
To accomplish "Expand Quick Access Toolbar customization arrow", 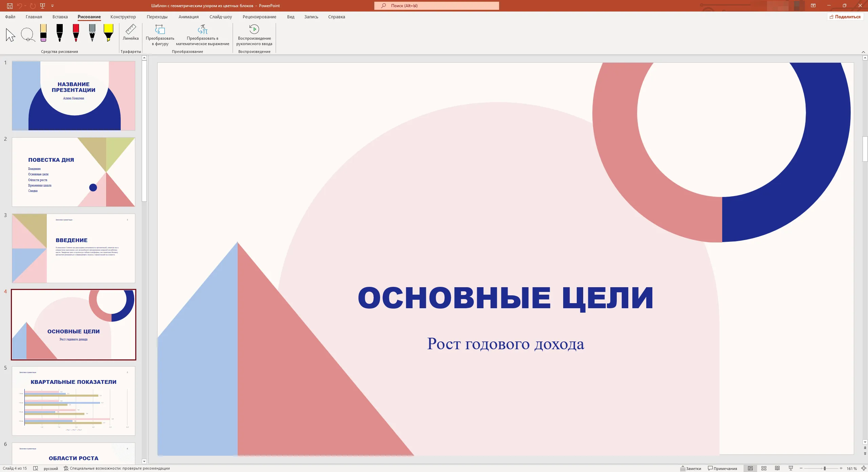I will (x=52, y=5).
